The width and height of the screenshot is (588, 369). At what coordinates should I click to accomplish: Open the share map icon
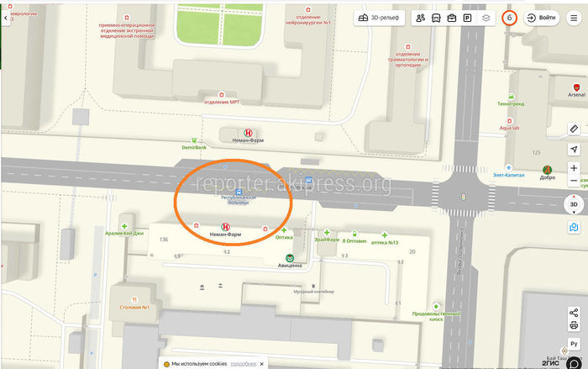click(x=574, y=313)
